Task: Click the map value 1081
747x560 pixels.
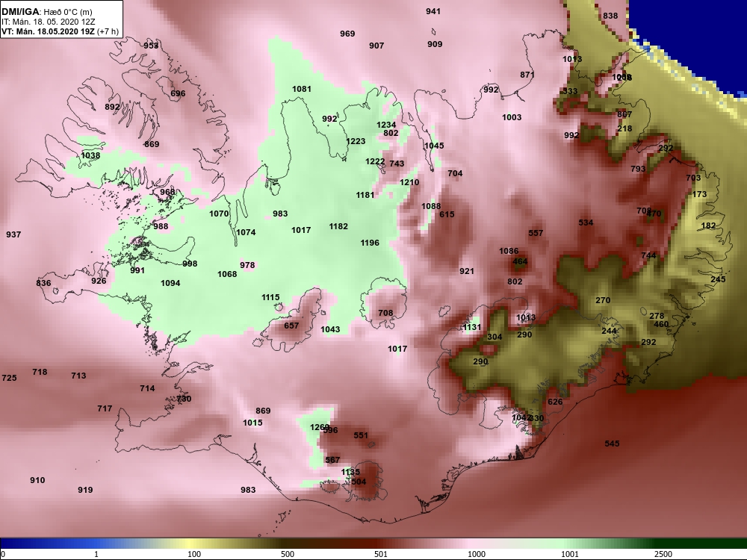Action: pyautogui.click(x=302, y=89)
